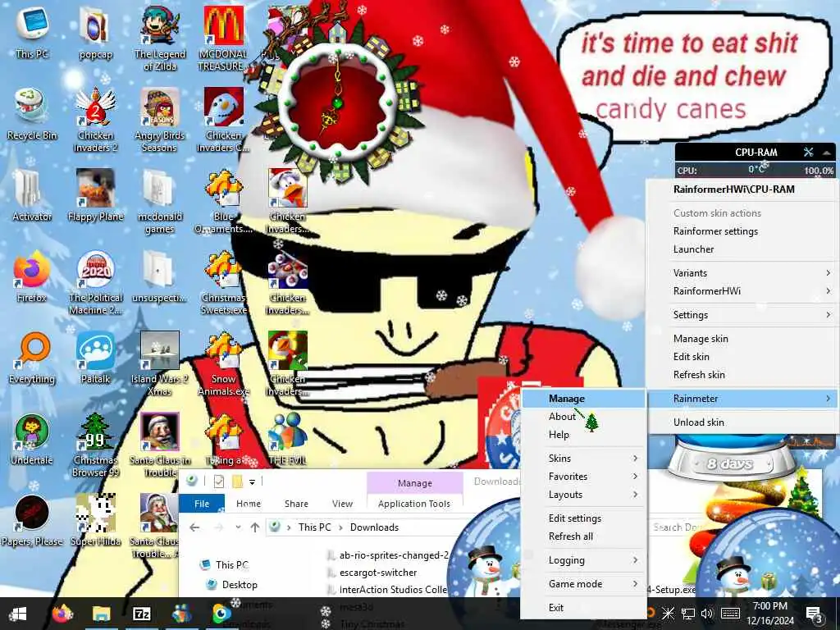
Task: Launch Santa Claus in Trouble shortcut
Action: point(160,445)
